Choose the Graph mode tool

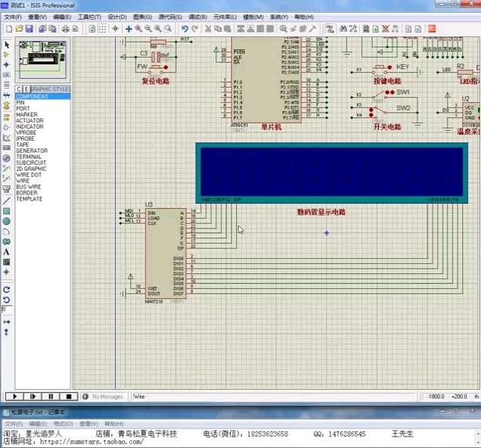(x=7, y=138)
